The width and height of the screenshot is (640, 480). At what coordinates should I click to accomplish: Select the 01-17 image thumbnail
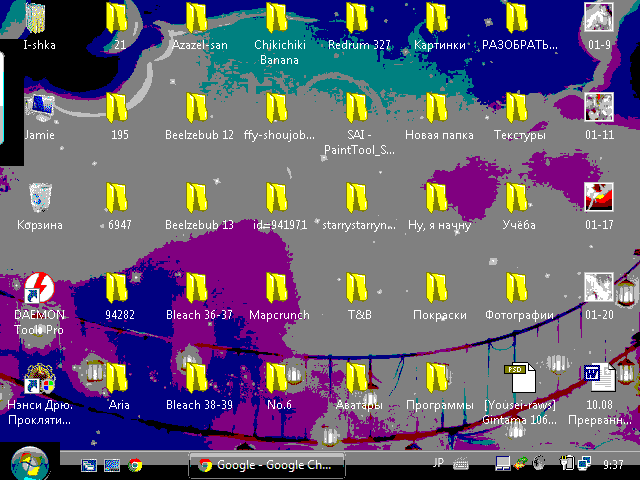pyautogui.click(x=599, y=198)
